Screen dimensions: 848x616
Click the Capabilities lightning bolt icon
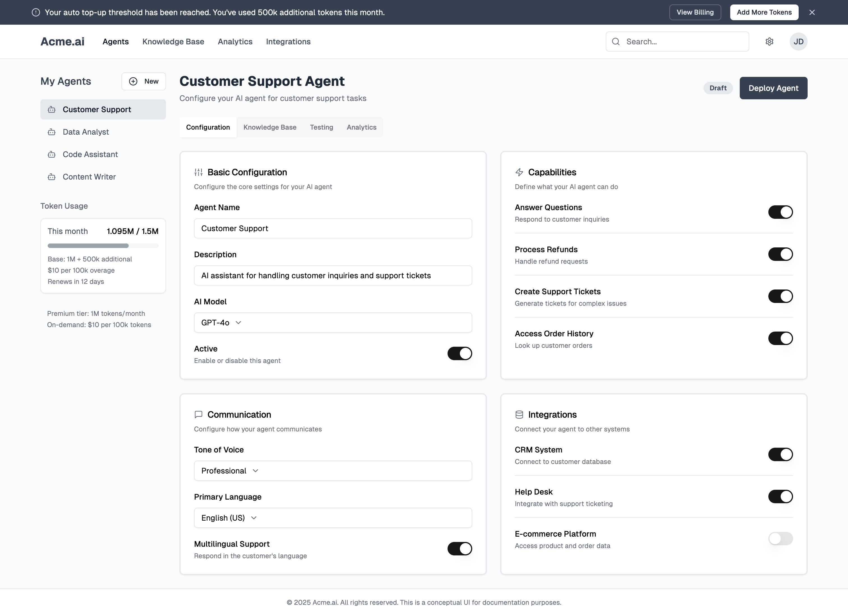(x=519, y=172)
